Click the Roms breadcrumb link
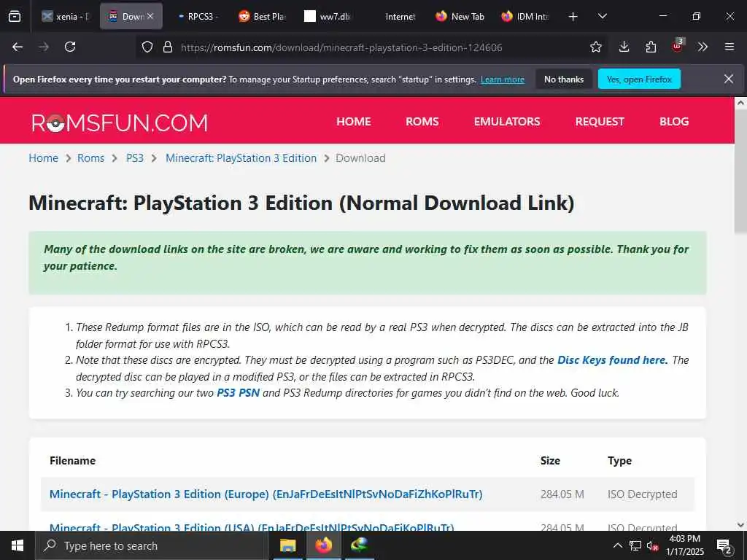The width and height of the screenshot is (747, 560). [x=90, y=158]
